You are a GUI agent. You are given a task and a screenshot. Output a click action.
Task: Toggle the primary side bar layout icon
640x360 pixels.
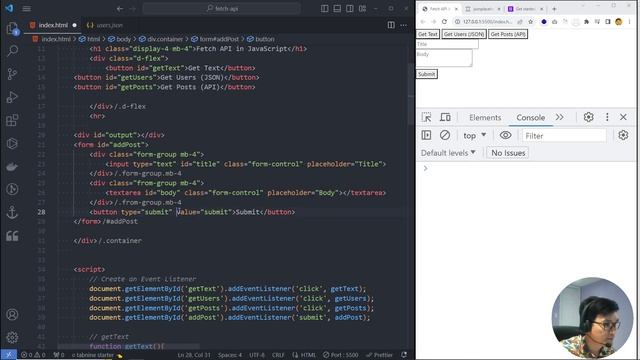[324, 8]
